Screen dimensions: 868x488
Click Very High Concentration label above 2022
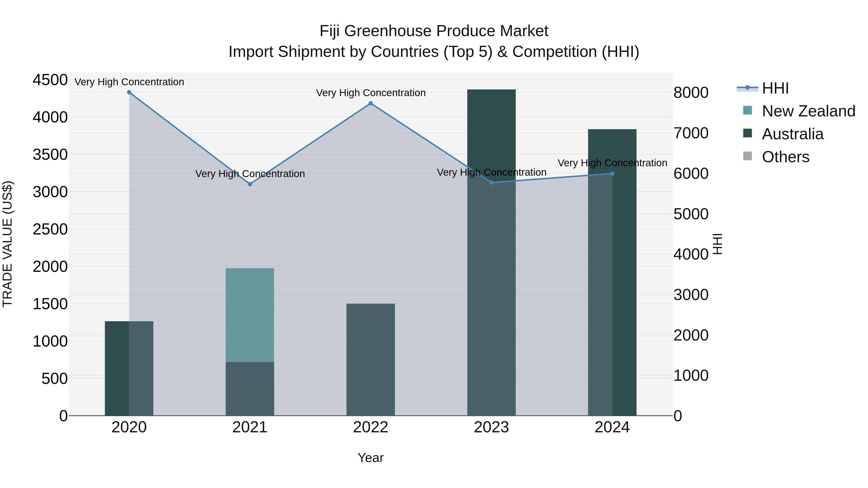(x=371, y=93)
